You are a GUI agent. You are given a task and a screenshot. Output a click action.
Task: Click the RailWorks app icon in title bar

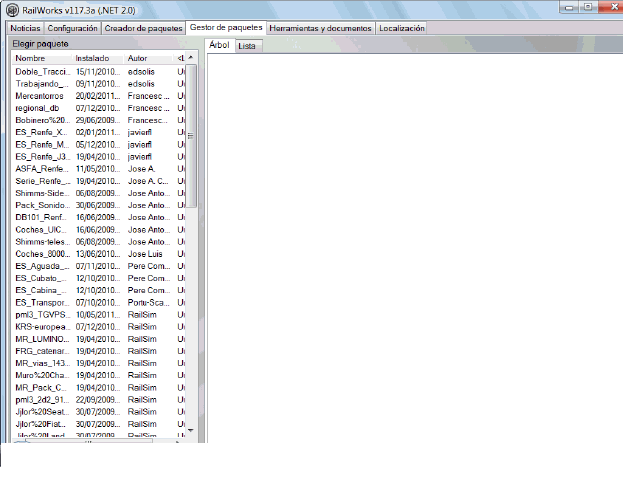click(x=11, y=9)
